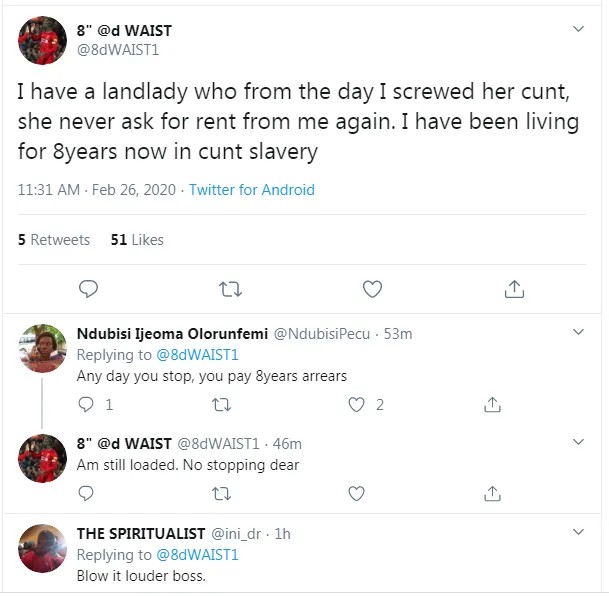The image size is (609, 596).
Task: Retweet the main tweet
Action: 230,289
